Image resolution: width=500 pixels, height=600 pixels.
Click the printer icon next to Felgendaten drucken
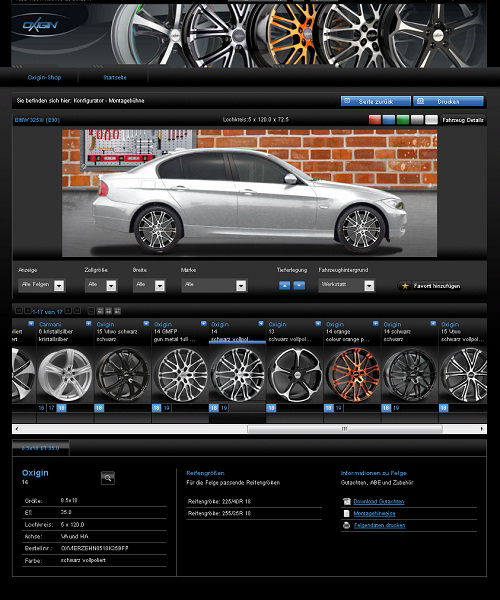point(346,525)
